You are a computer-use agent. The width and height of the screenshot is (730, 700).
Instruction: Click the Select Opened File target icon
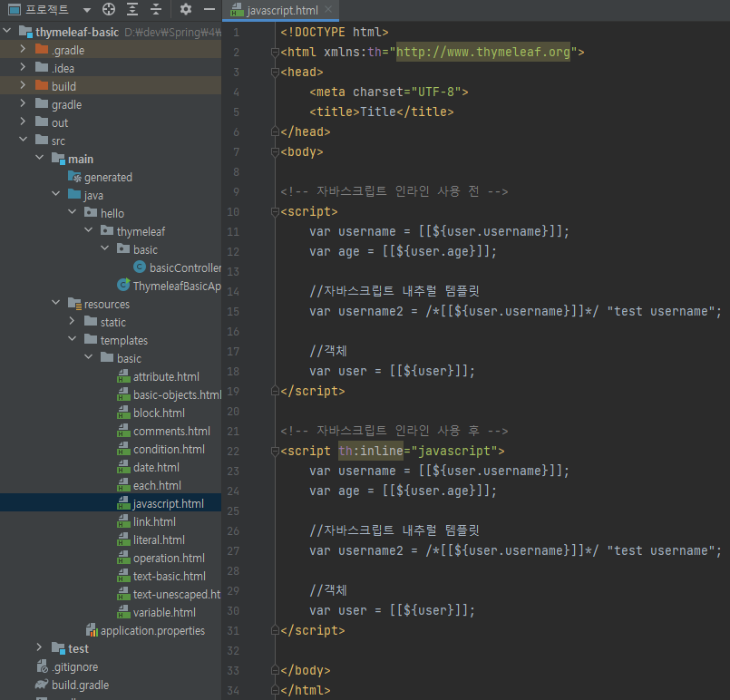point(109,9)
